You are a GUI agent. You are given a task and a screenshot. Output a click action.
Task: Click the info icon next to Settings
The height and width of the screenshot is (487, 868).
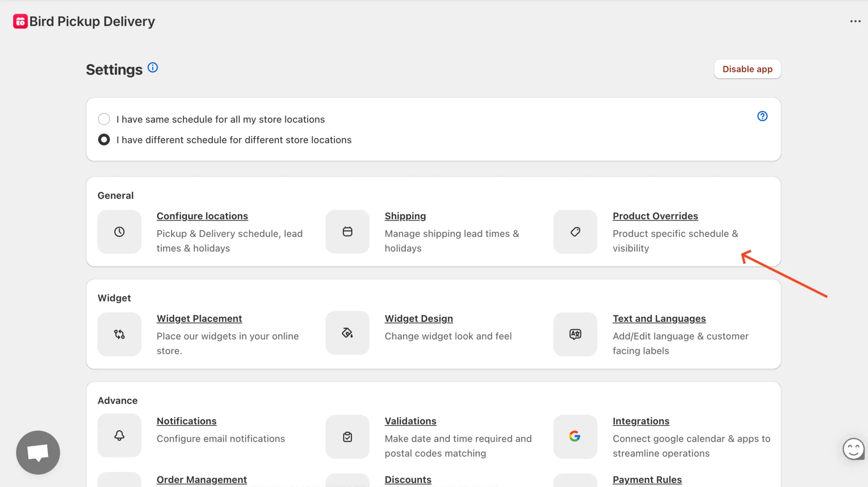pyautogui.click(x=153, y=68)
